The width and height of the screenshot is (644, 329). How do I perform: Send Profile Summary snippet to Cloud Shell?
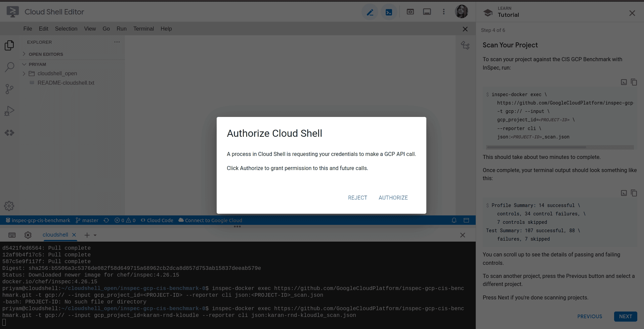(624, 193)
